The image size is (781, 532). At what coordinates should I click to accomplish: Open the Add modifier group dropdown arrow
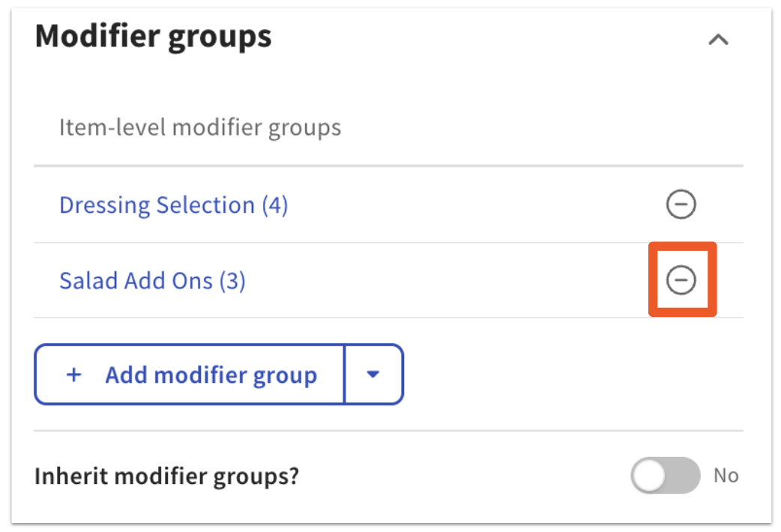coord(373,375)
